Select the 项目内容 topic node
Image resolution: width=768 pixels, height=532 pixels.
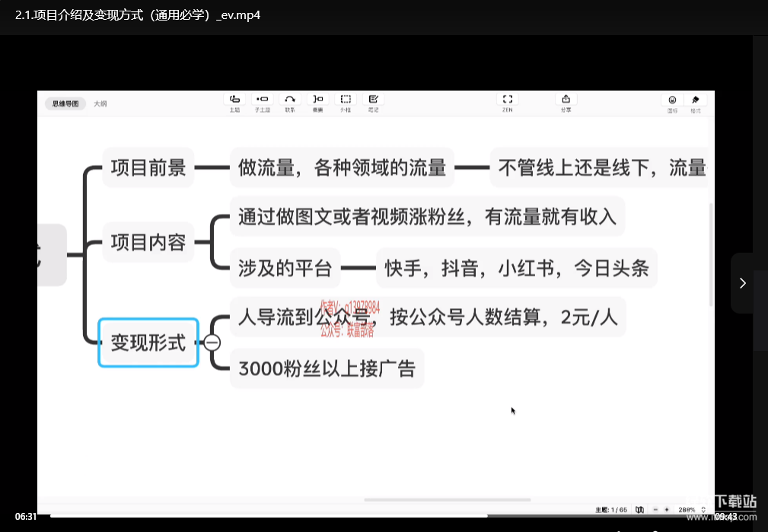[x=148, y=242]
